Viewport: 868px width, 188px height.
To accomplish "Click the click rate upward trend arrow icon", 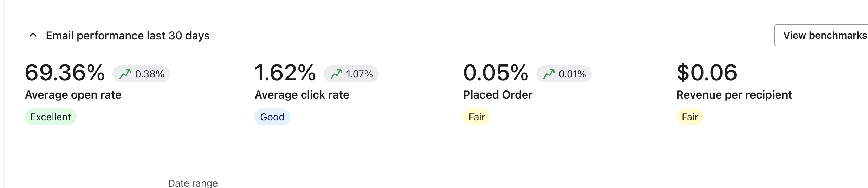I will point(336,74).
